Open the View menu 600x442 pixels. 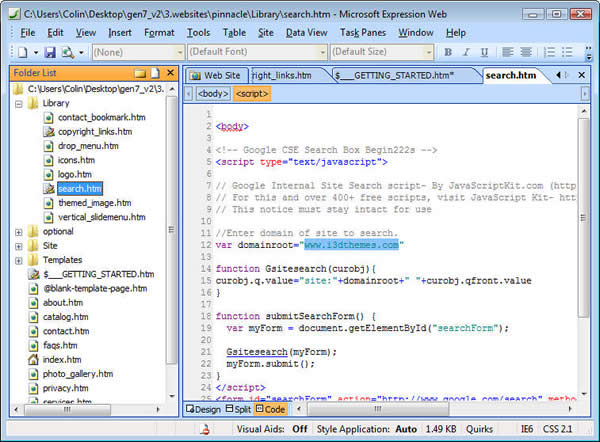coord(86,33)
